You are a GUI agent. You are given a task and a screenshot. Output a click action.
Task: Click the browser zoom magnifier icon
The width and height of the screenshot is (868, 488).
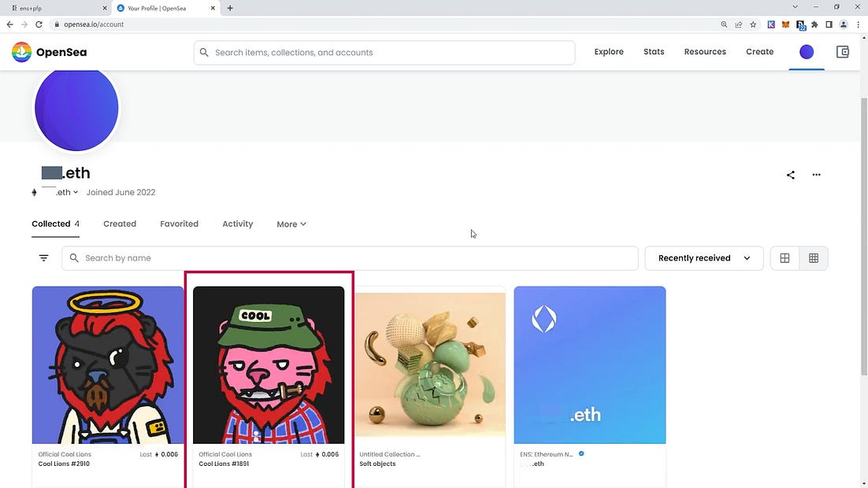pyautogui.click(x=724, y=24)
